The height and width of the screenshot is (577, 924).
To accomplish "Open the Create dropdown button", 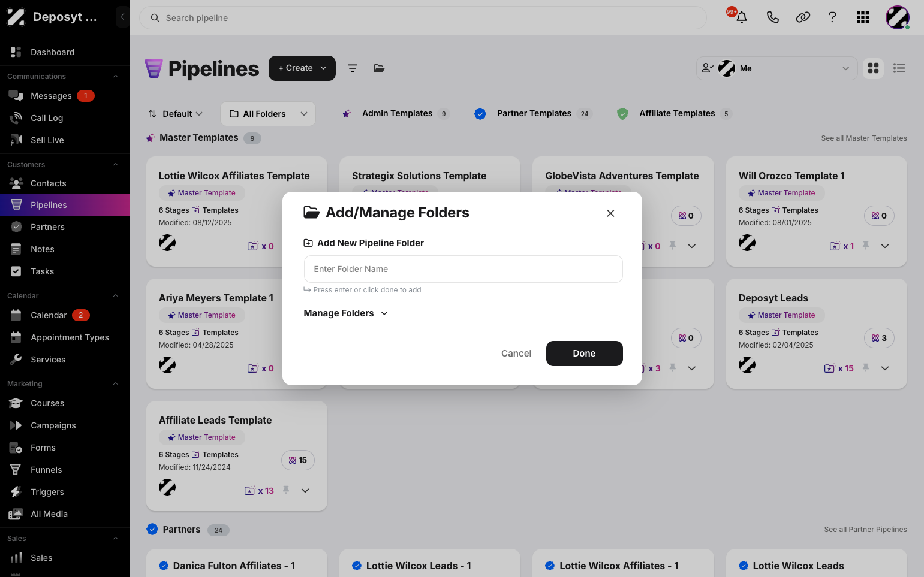I will (302, 68).
